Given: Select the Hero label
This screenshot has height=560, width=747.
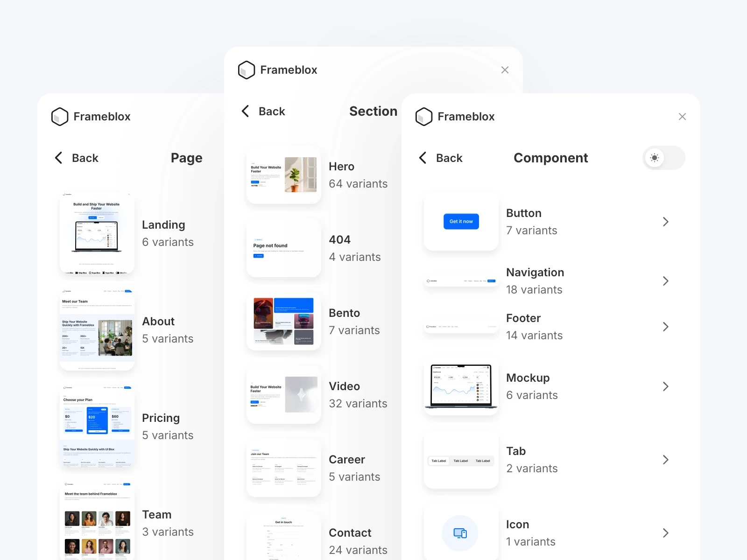Looking at the screenshot, I should pyautogui.click(x=341, y=167).
